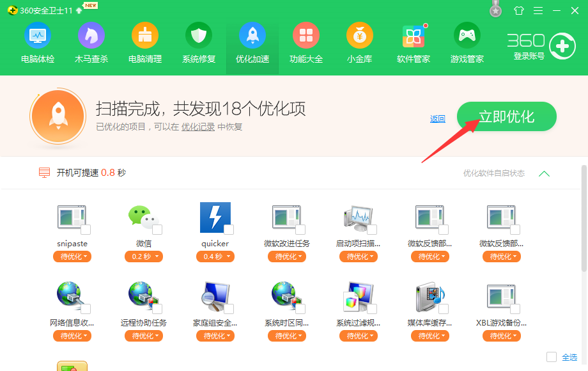This screenshot has width=588, height=371.
Task: Click the XBL游戏备份 item icon
Action: pyautogui.click(x=501, y=296)
